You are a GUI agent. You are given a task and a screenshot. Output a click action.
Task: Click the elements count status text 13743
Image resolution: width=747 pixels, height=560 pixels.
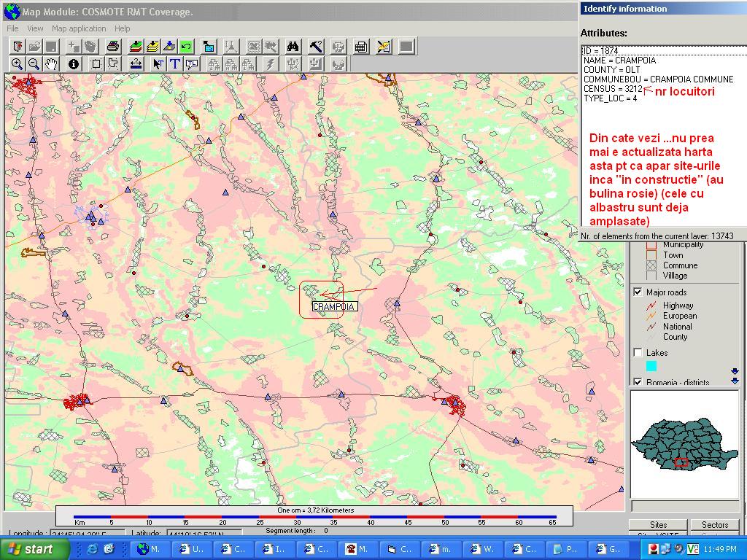[x=657, y=236]
